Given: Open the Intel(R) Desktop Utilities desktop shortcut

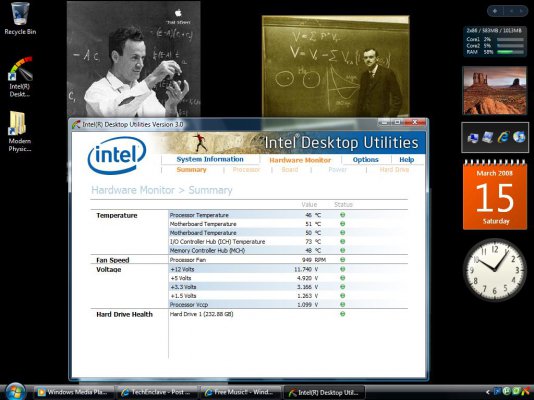Looking at the screenshot, I should 20,77.
